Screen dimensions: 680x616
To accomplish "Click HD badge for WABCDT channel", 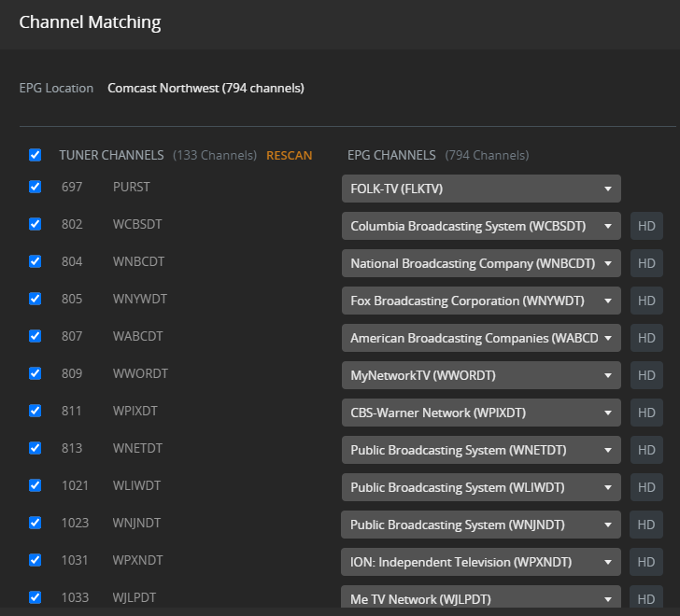I will (646, 337).
